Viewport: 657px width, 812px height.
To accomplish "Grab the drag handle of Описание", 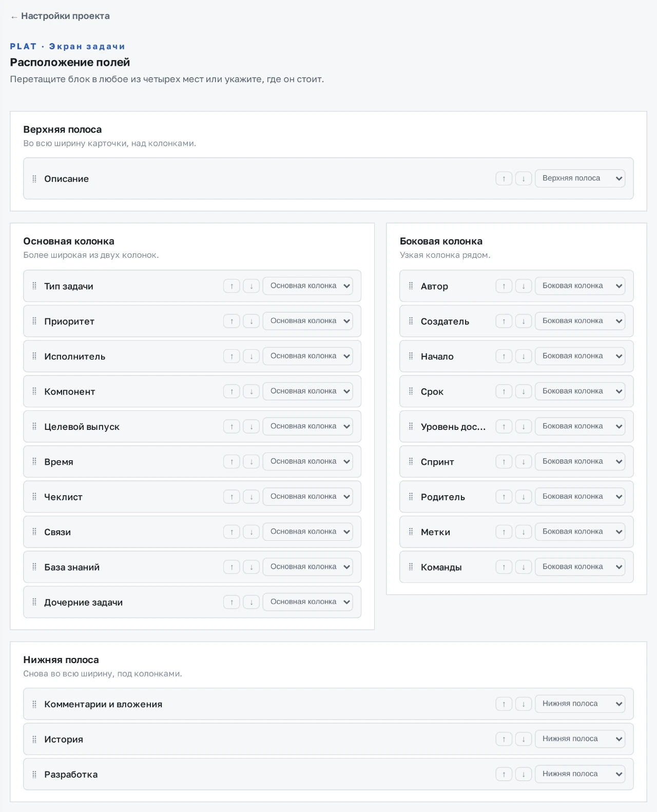I will 34,179.
